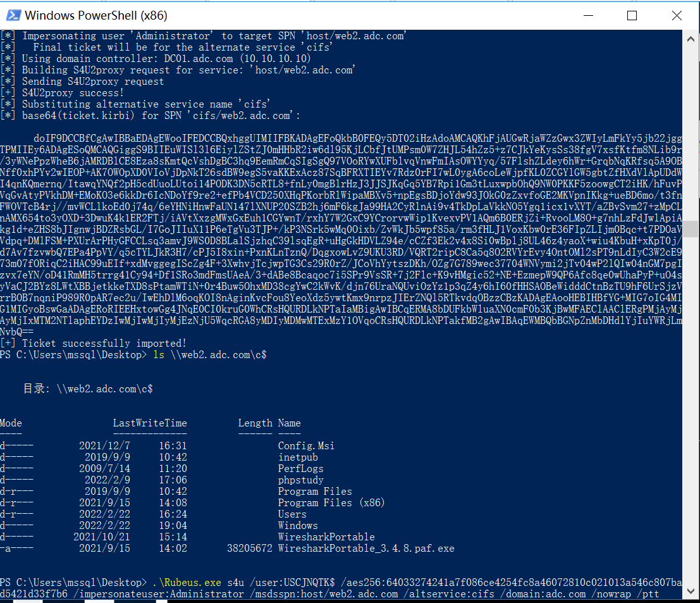Click the 'inetpub' directory name
700x603 pixels.
[x=298, y=457]
